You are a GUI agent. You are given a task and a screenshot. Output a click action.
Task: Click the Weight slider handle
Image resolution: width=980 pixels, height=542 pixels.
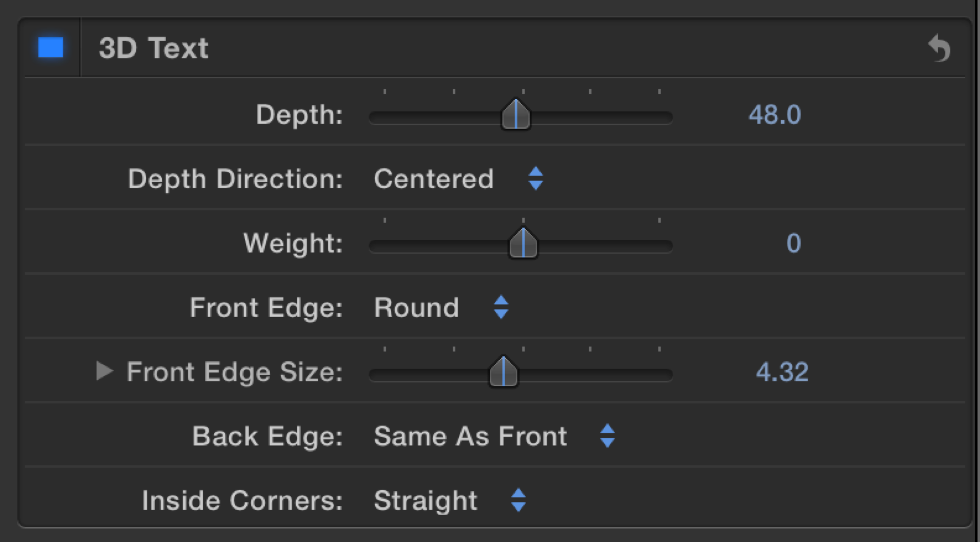click(523, 244)
